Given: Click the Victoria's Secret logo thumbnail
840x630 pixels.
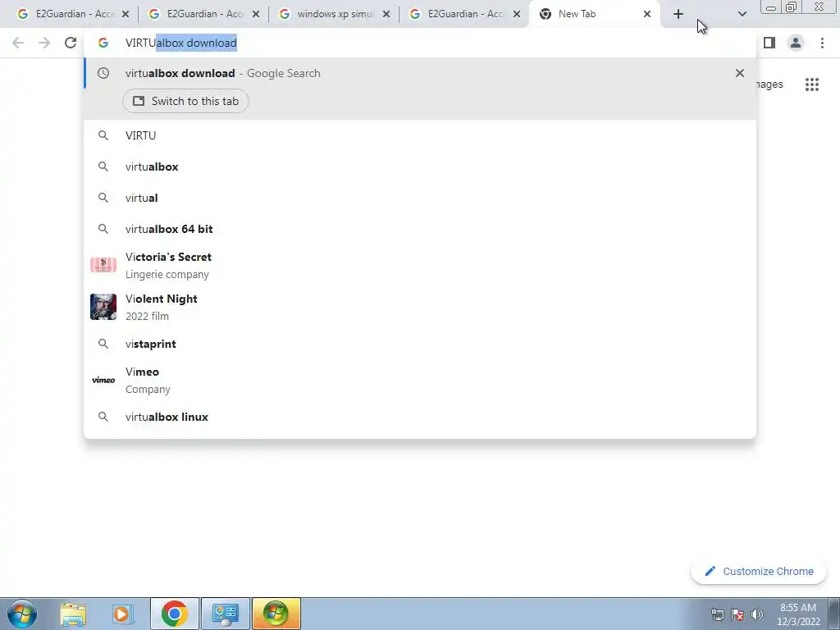Looking at the screenshot, I should [103, 265].
